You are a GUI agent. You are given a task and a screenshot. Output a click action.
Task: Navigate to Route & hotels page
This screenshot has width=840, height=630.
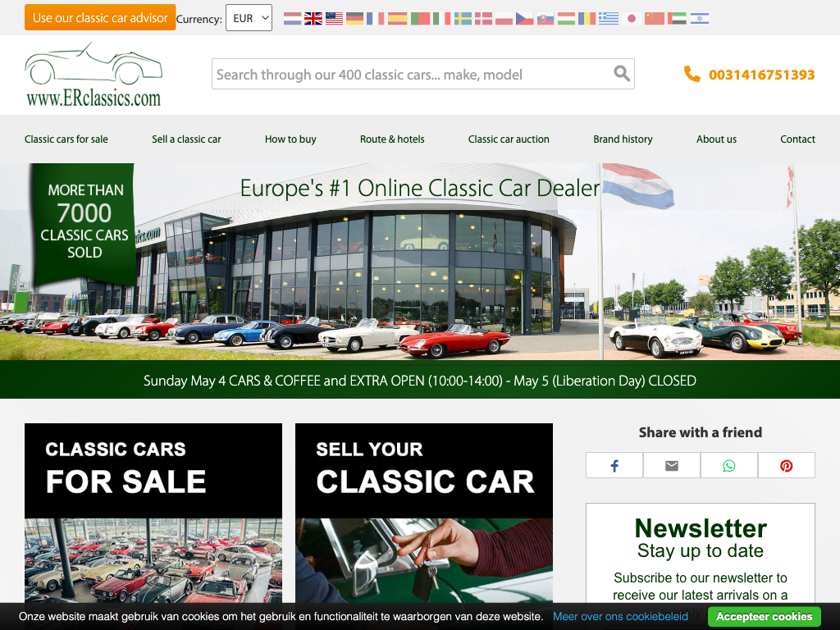click(392, 139)
